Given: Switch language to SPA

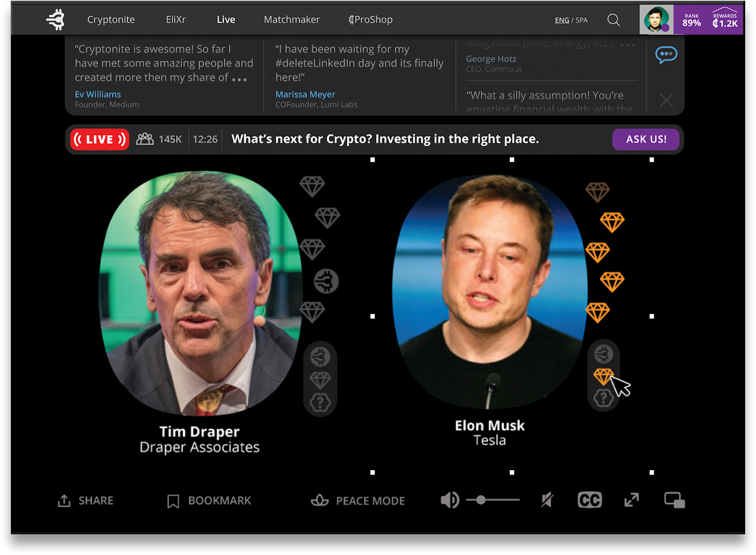Looking at the screenshot, I should (582, 20).
